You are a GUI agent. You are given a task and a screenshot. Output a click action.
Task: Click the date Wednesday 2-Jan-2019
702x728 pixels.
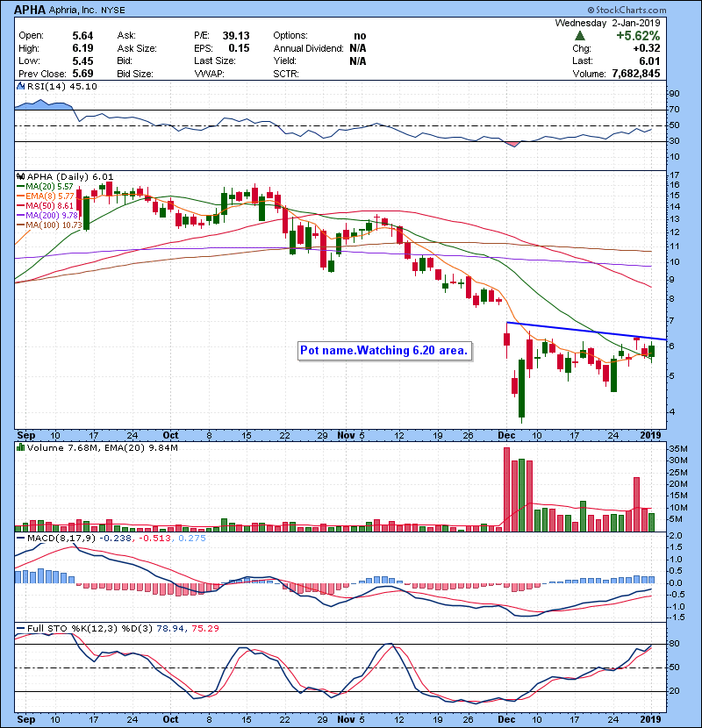607,23
